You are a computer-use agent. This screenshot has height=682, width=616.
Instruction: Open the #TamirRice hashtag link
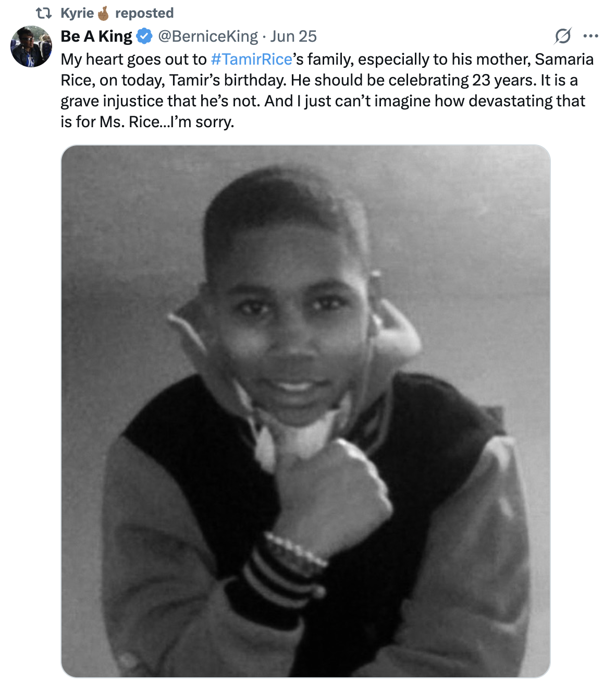coord(251,59)
